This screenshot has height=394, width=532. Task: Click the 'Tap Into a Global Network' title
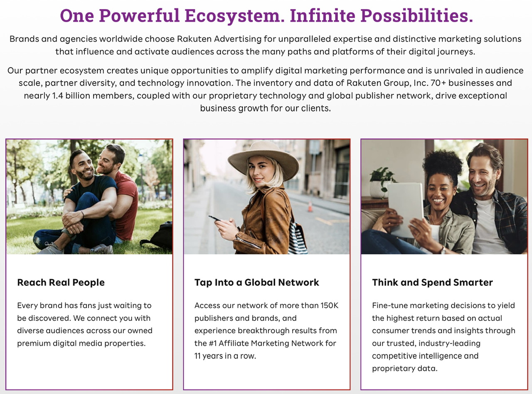(x=257, y=283)
